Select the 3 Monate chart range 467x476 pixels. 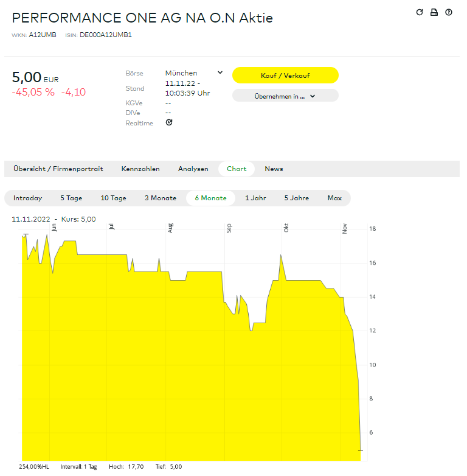coord(161,198)
